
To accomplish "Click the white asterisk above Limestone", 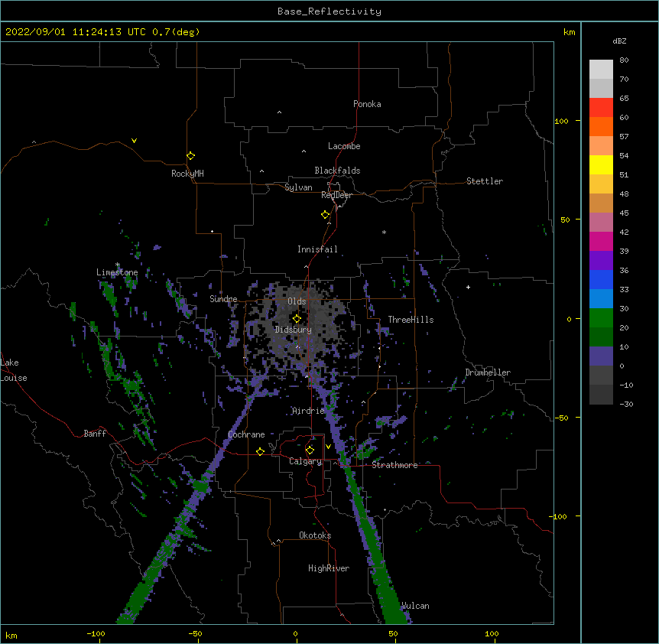I will (x=118, y=265).
